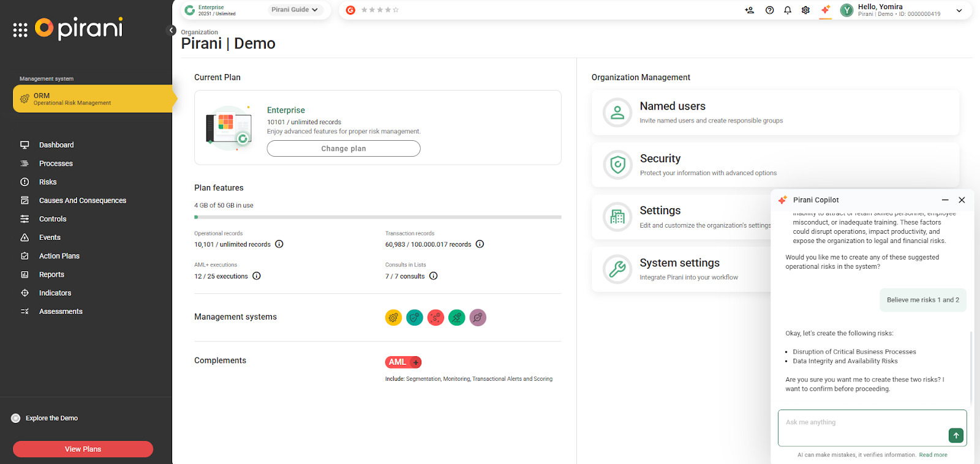Click the Enterprise plan badge in top bar

point(211,10)
